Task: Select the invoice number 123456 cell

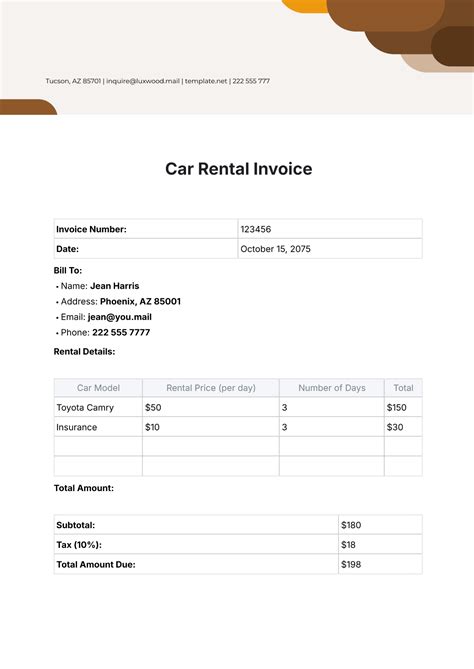Action: click(330, 229)
